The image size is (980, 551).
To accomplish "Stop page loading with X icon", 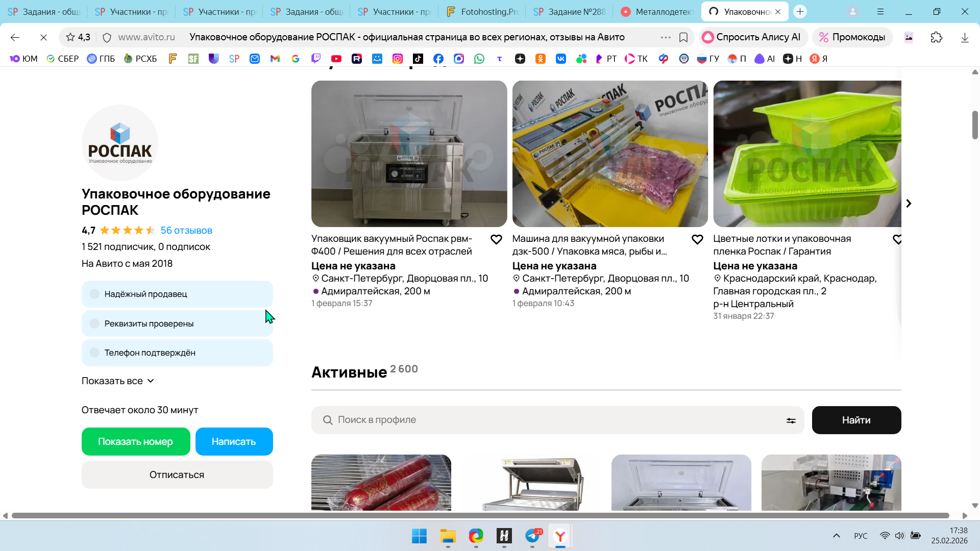I will [43, 37].
